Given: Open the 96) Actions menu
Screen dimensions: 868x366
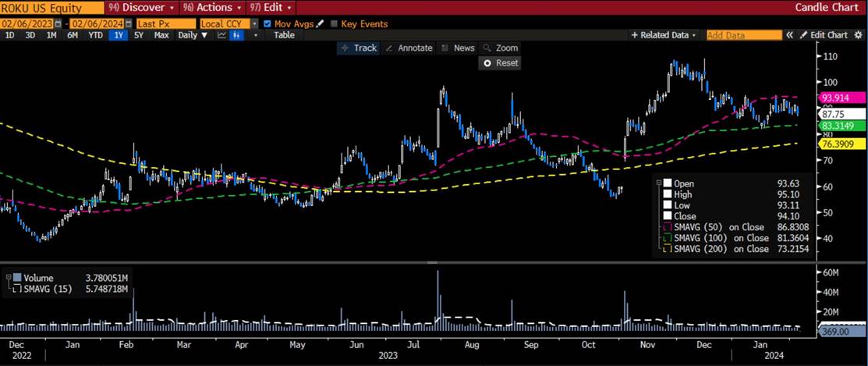Looking at the screenshot, I should tap(214, 7).
